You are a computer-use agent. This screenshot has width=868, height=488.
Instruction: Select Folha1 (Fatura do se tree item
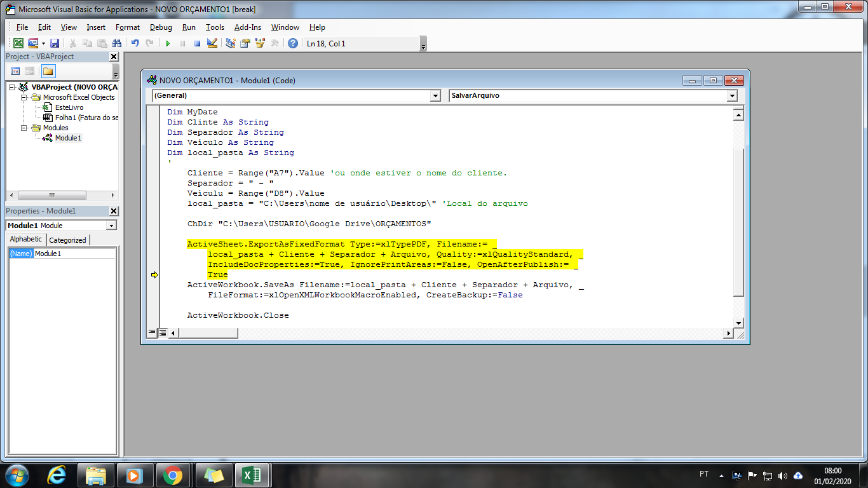pyautogui.click(x=86, y=118)
